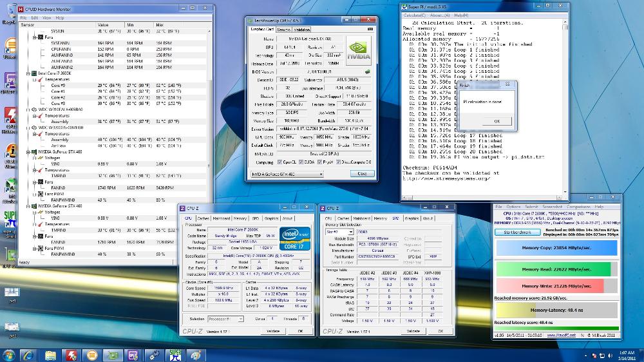Click the save BIOS chip icon in GPU-Z

point(367,71)
